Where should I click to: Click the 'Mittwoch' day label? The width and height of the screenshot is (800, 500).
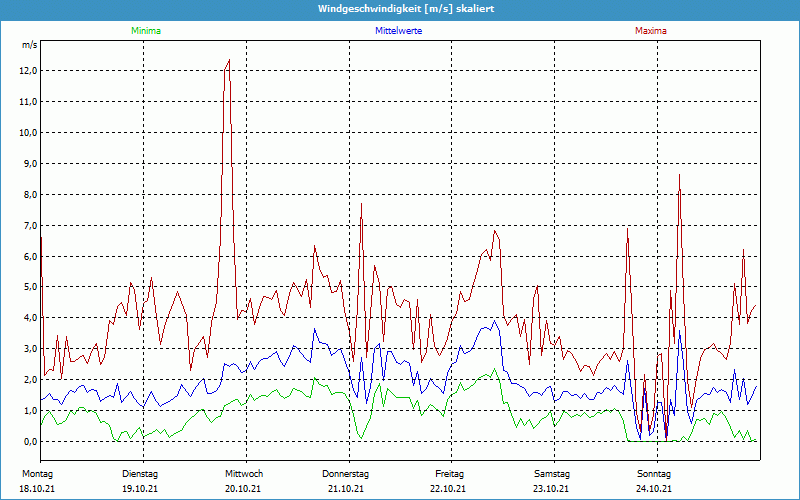[244, 474]
